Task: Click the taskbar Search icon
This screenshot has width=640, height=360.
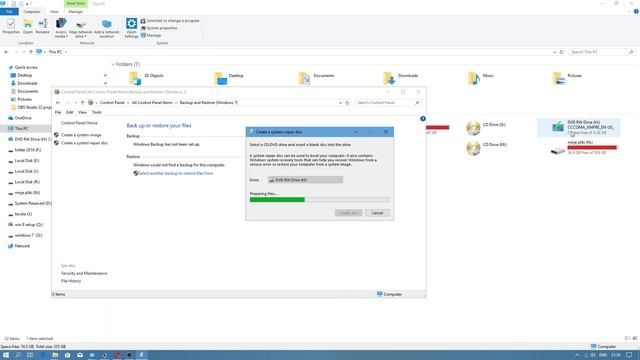Action: point(18,355)
